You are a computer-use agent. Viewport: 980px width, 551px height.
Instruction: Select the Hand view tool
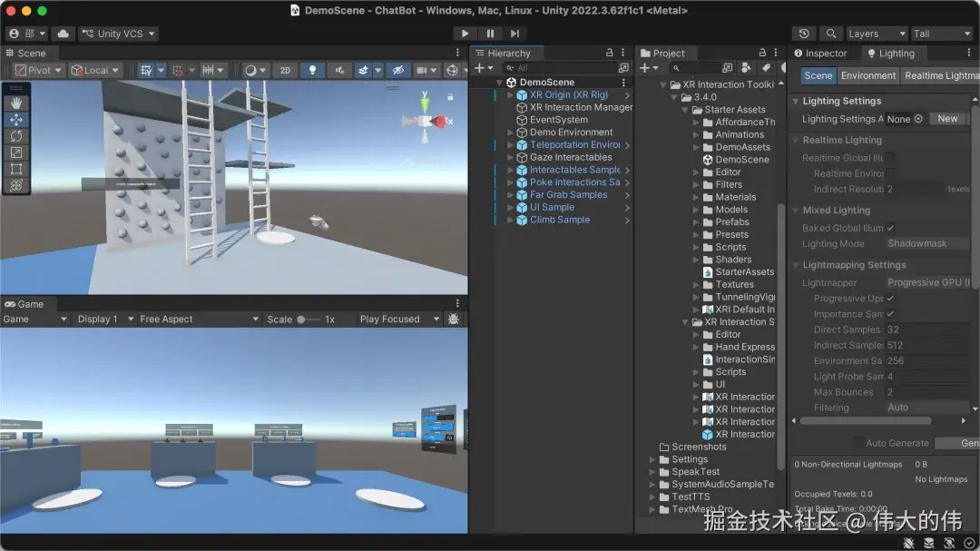pyautogui.click(x=16, y=103)
